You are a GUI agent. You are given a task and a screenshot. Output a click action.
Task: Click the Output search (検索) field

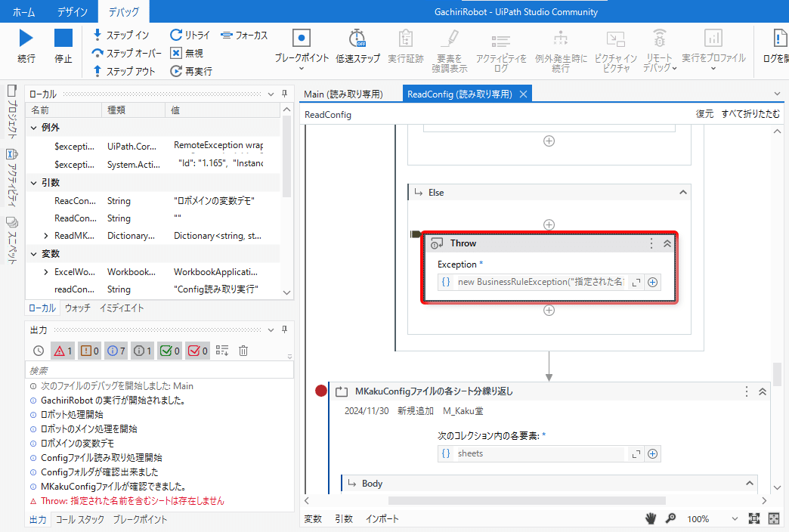coord(159,370)
